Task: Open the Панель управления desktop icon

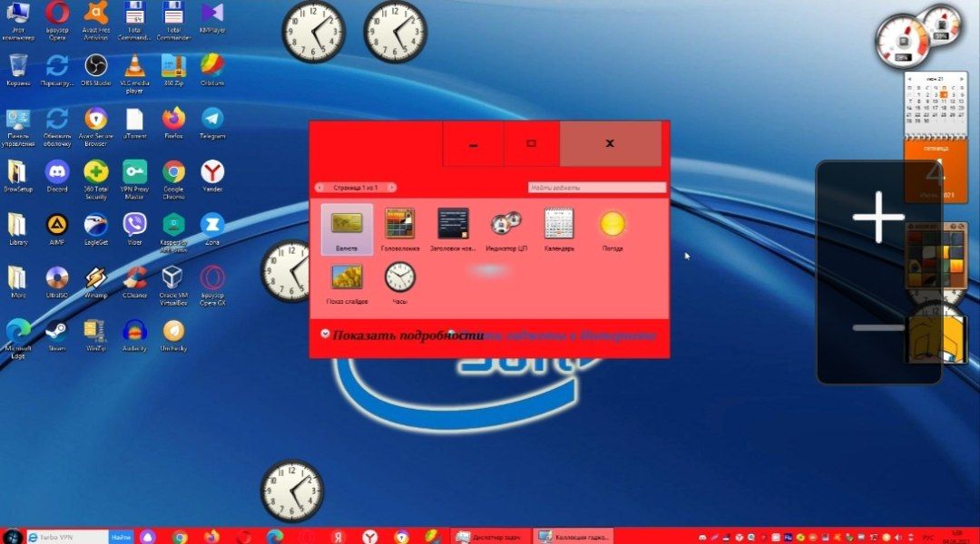Action: pos(18,128)
